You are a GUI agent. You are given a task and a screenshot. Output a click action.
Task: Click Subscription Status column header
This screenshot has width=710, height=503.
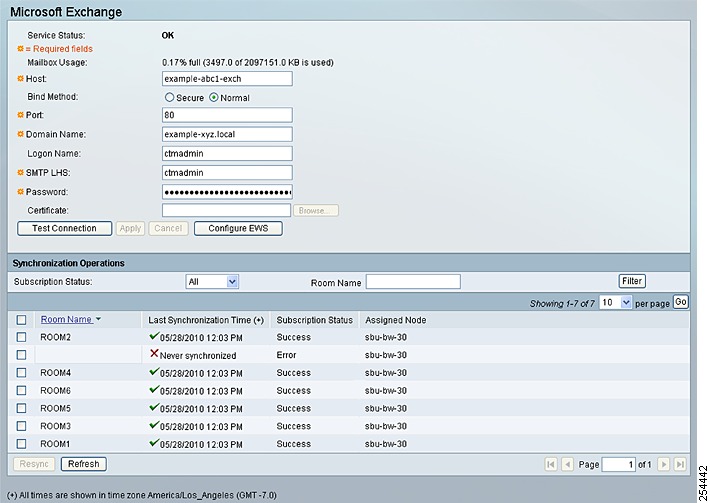(x=314, y=320)
